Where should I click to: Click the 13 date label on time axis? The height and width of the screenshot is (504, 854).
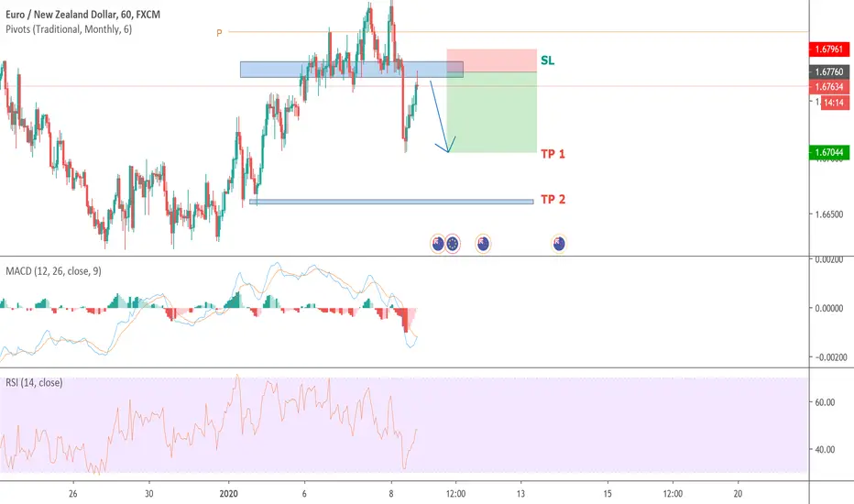click(520, 494)
